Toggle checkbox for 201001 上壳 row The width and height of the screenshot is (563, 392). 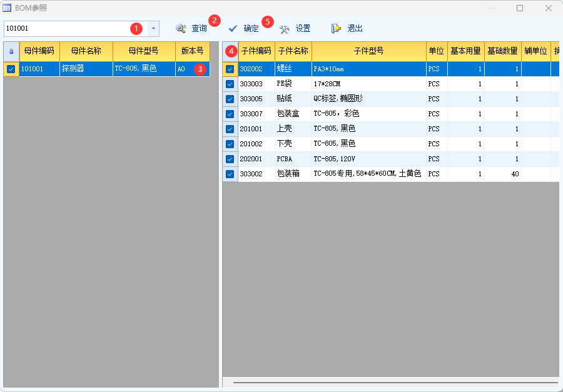(x=230, y=129)
